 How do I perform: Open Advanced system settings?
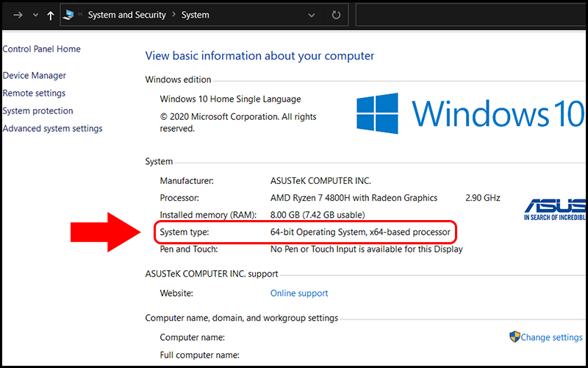coord(53,129)
